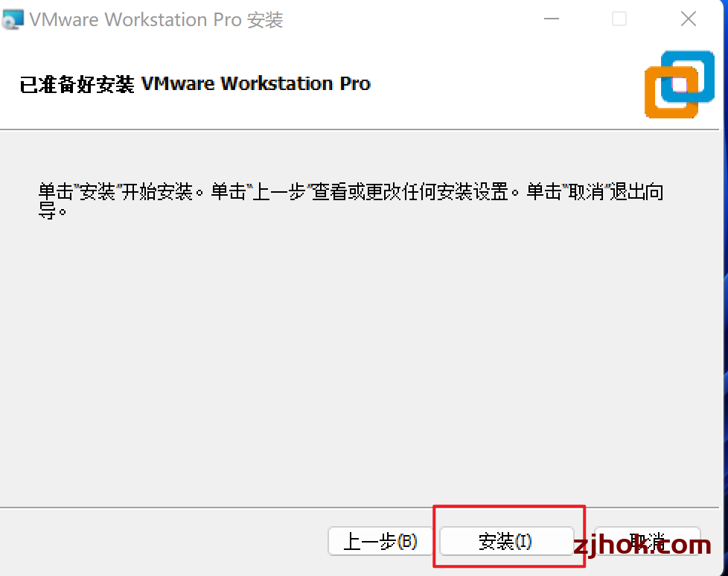Click the orange square of the VMware logo
This screenshot has height=576, width=728.
click(x=671, y=92)
